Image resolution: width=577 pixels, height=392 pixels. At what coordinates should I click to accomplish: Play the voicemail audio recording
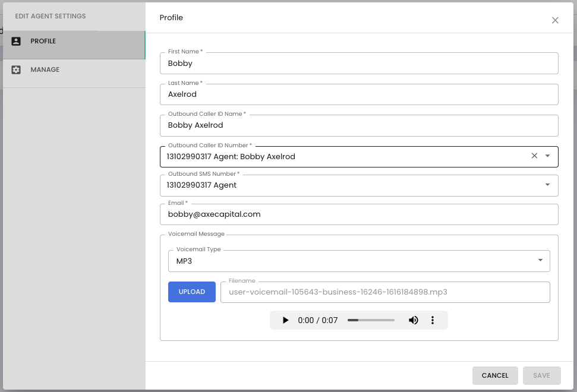pyautogui.click(x=285, y=320)
